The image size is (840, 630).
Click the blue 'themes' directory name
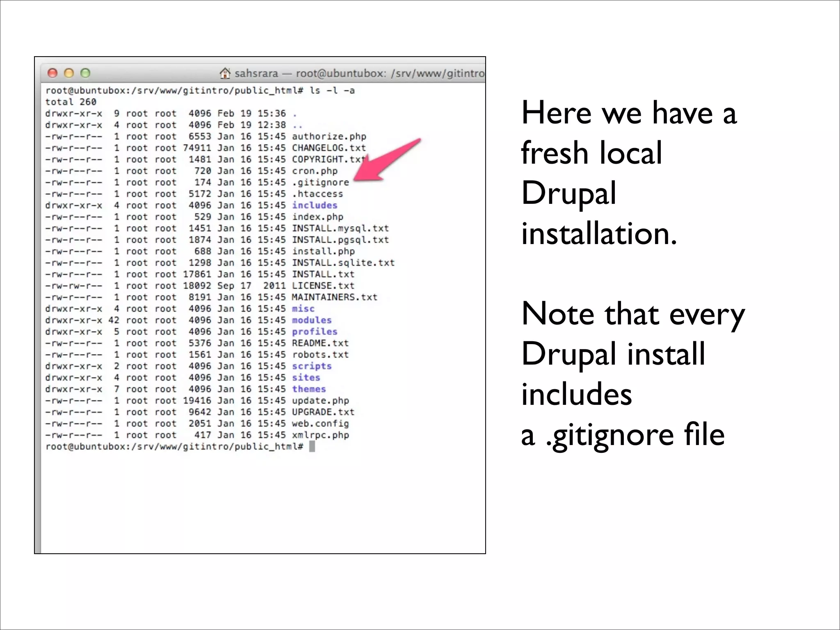pos(309,389)
